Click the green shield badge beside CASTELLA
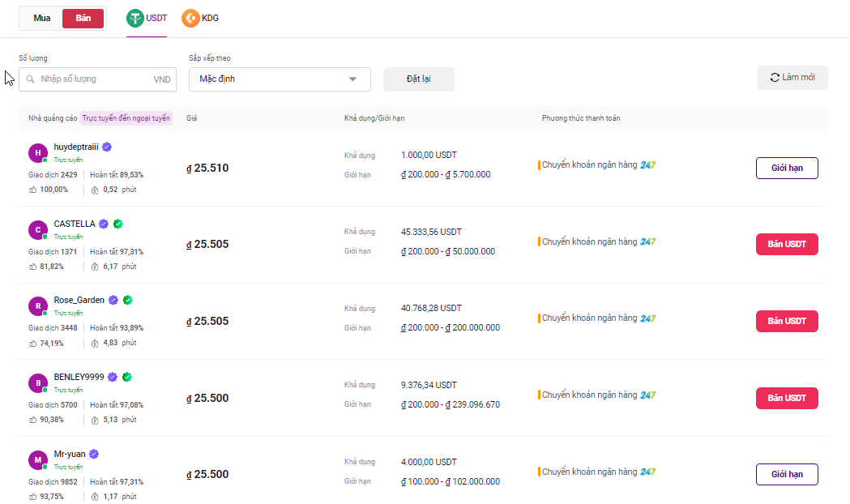 tap(117, 224)
